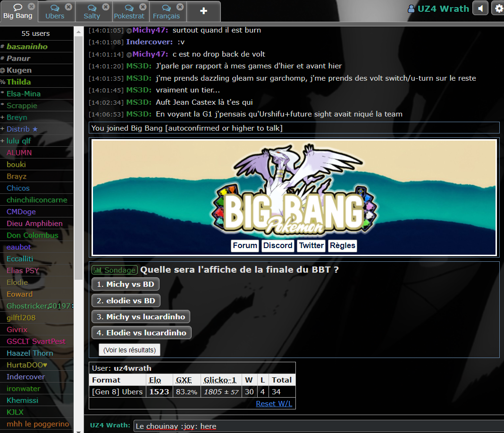Click the Reset W/L link
The image size is (504, 433).
[274, 403]
